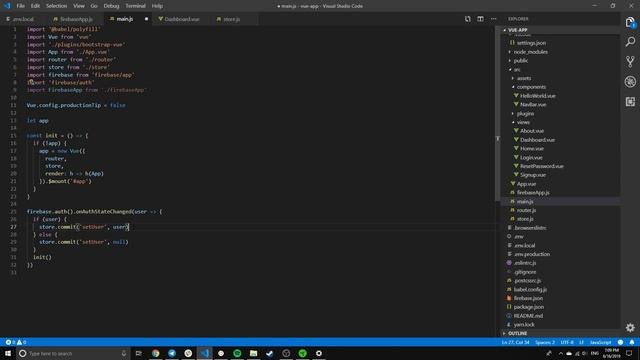Open the Edit menu
The image size is (640, 360).
coord(35,6)
